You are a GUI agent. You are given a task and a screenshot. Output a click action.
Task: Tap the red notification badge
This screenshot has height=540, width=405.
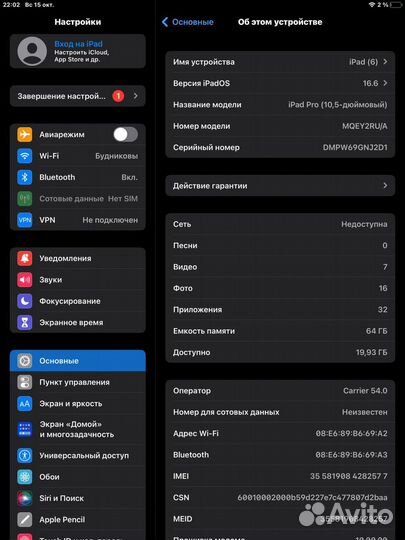tap(118, 96)
